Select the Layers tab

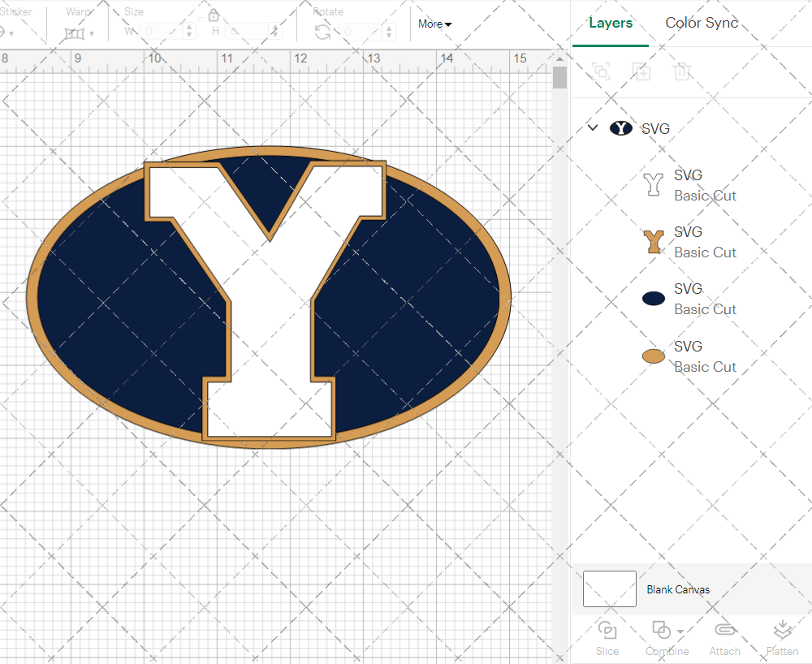(x=611, y=23)
